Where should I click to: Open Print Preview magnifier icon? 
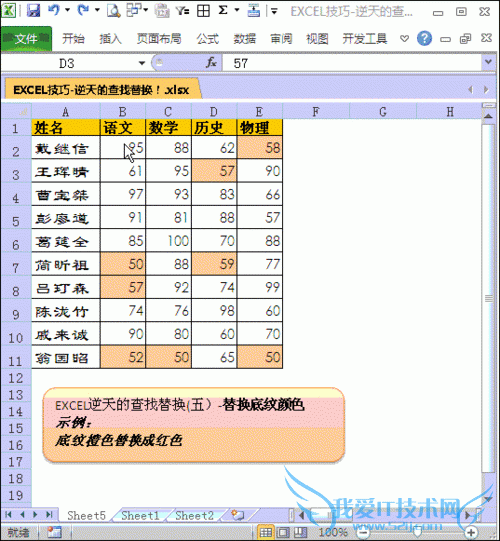pos(113,10)
